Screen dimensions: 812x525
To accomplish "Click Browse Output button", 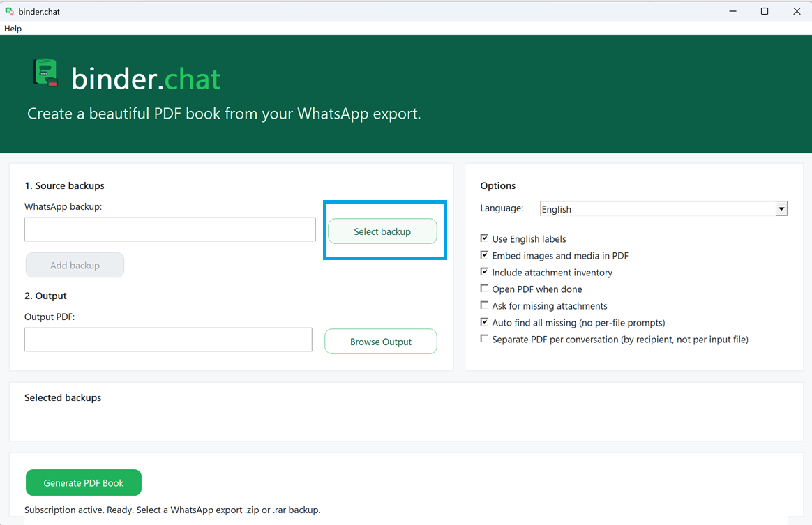I will click(x=381, y=342).
